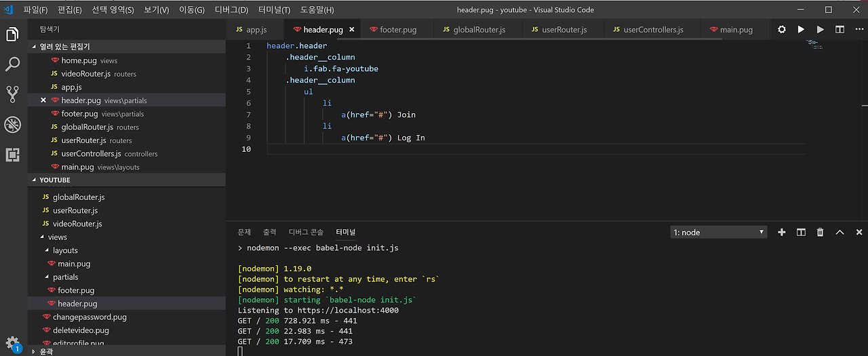
Task: Open the 파일(F) menu
Action: click(x=35, y=10)
